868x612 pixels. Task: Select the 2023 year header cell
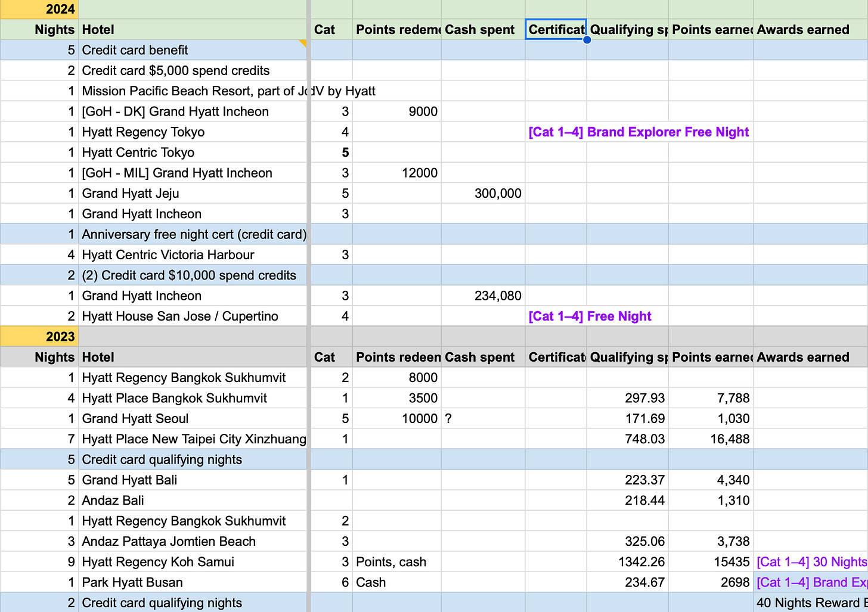tap(39, 337)
